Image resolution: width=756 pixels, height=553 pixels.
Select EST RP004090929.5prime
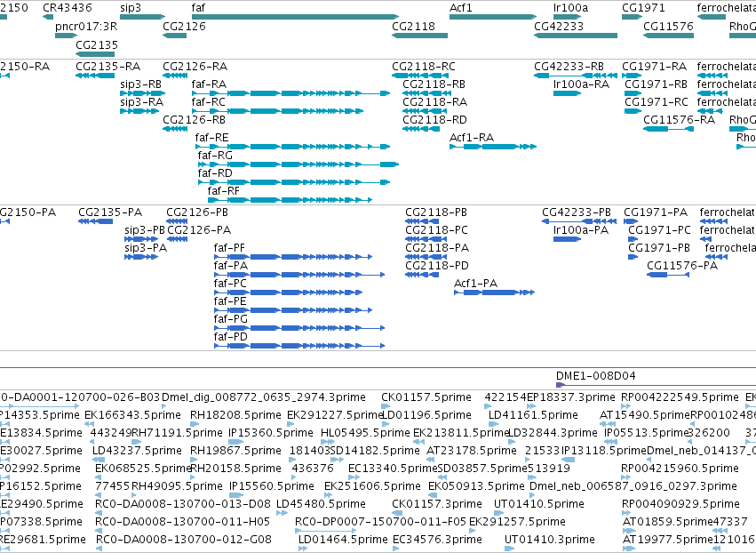click(x=680, y=504)
